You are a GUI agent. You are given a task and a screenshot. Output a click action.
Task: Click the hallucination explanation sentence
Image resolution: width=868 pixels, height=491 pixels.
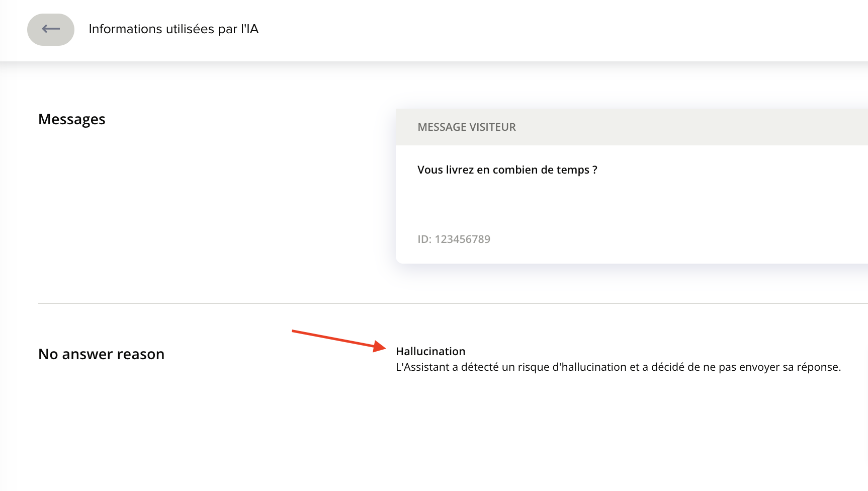pos(618,367)
